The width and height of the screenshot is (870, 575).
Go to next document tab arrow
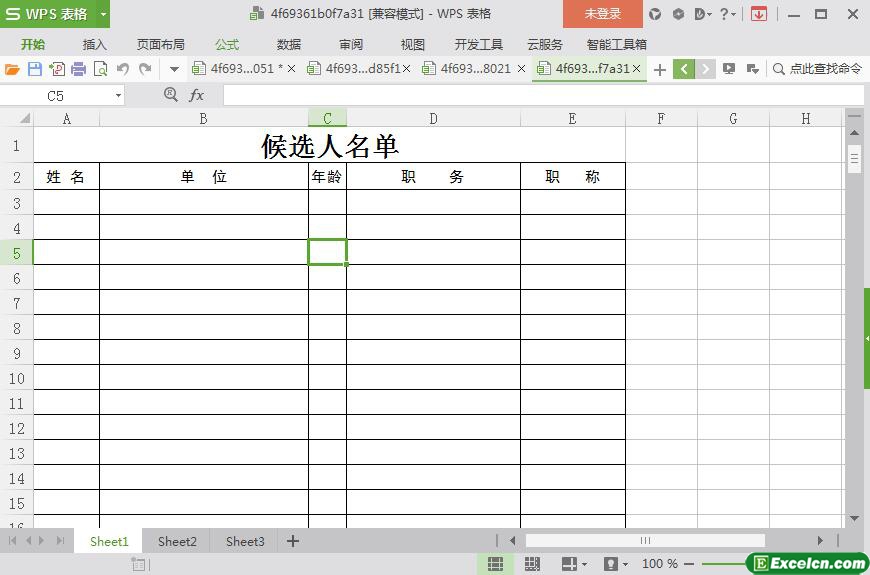click(705, 69)
